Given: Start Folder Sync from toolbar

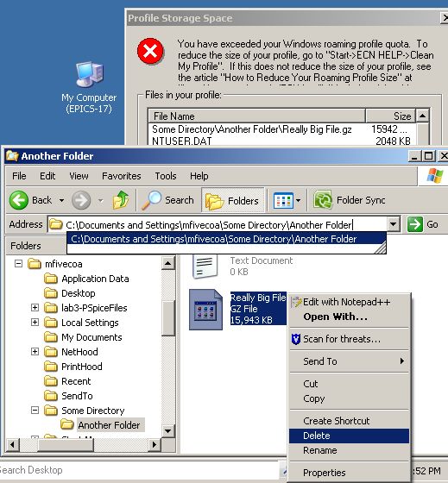Looking at the screenshot, I should pyautogui.click(x=349, y=200).
